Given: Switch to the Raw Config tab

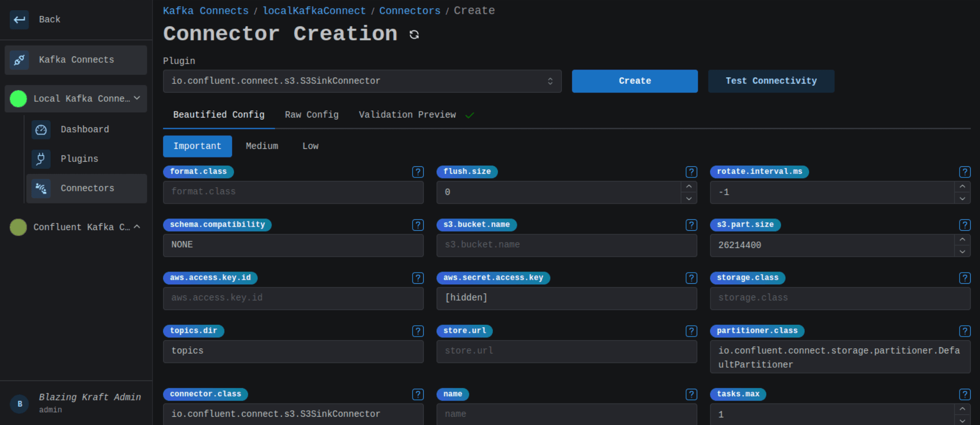Looking at the screenshot, I should tap(311, 115).
